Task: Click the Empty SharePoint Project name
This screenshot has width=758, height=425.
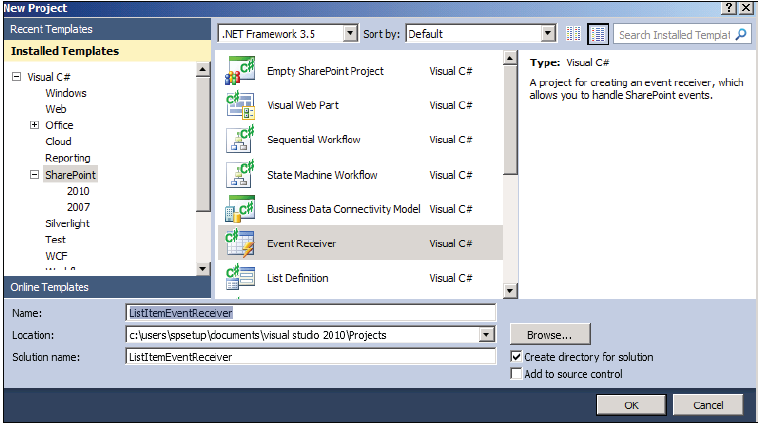Action: pos(325,71)
